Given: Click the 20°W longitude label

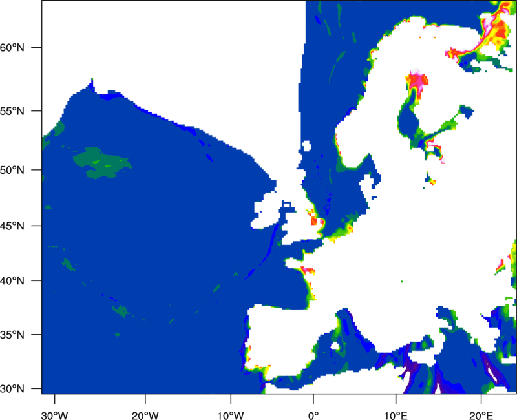Looking at the screenshot, I should coord(145,415).
